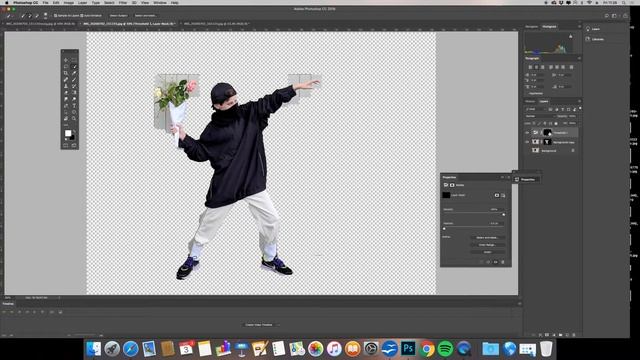Open the Paragraph panel menu
640x360 pixels.
pyautogui.click(x=580, y=58)
